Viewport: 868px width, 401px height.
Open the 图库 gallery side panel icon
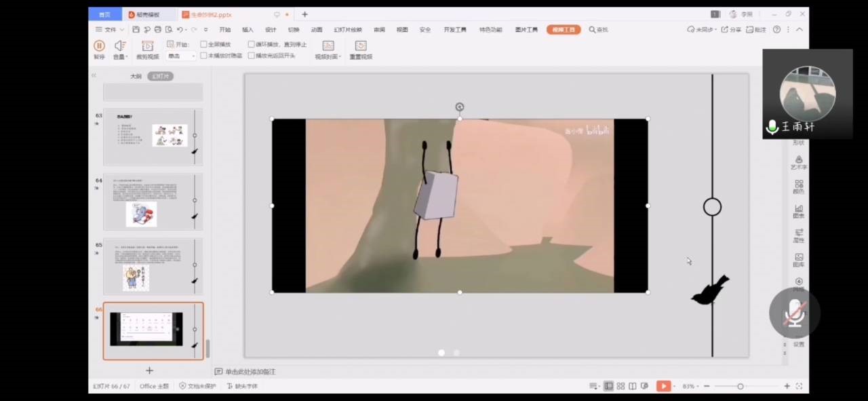coord(799,260)
